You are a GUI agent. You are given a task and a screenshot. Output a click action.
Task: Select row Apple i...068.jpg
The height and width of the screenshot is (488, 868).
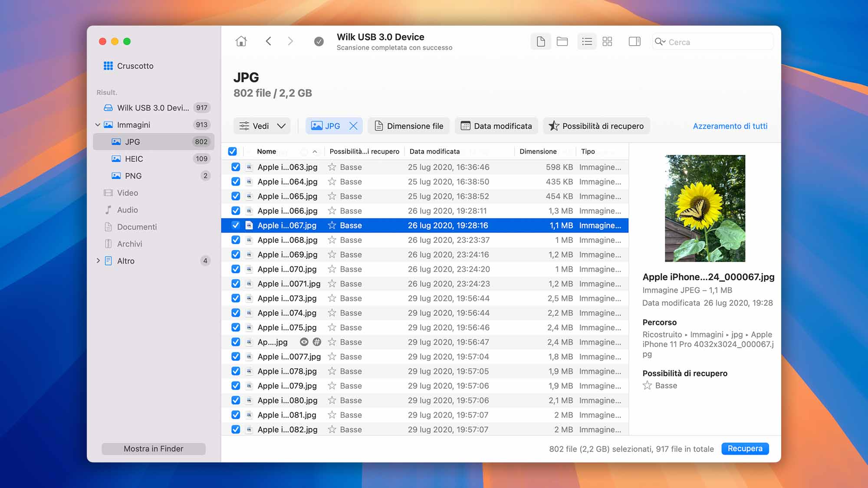425,240
